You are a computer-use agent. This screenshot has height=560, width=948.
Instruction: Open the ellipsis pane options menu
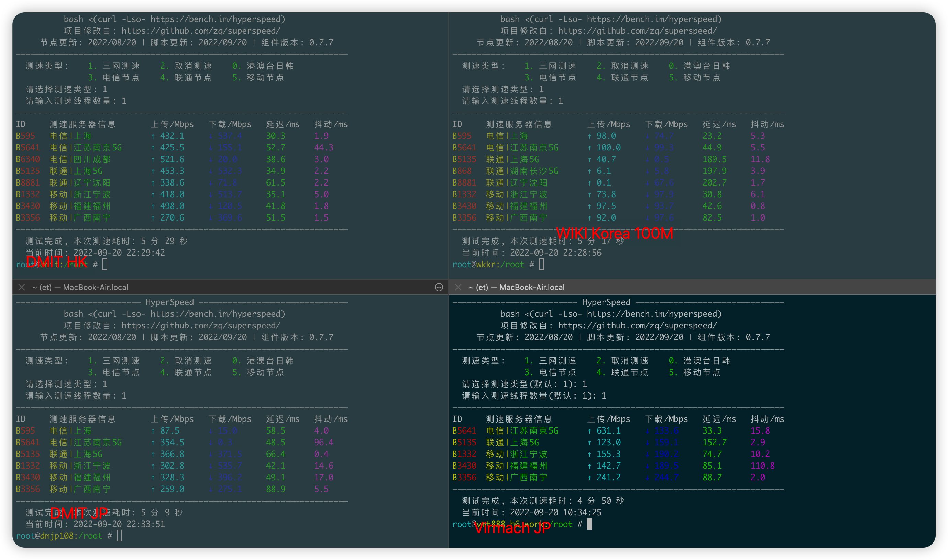tap(439, 287)
